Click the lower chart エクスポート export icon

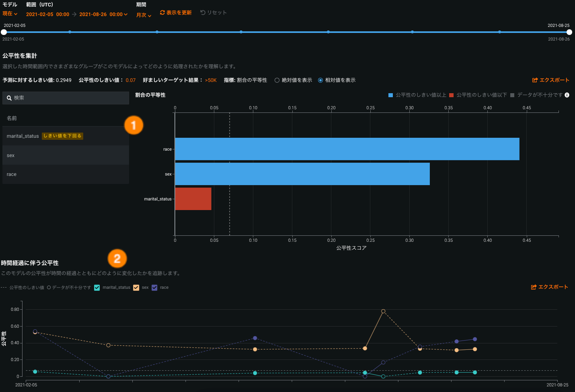pyautogui.click(x=534, y=287)
